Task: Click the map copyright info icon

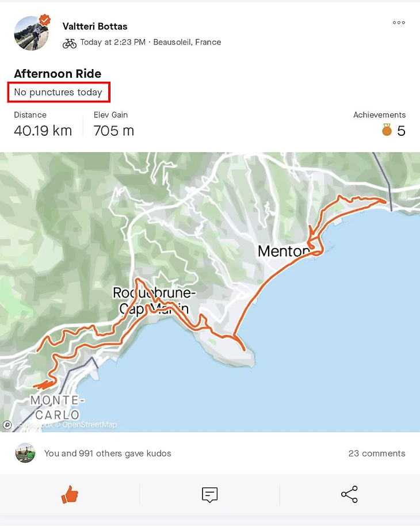Action: click(7, 425)
